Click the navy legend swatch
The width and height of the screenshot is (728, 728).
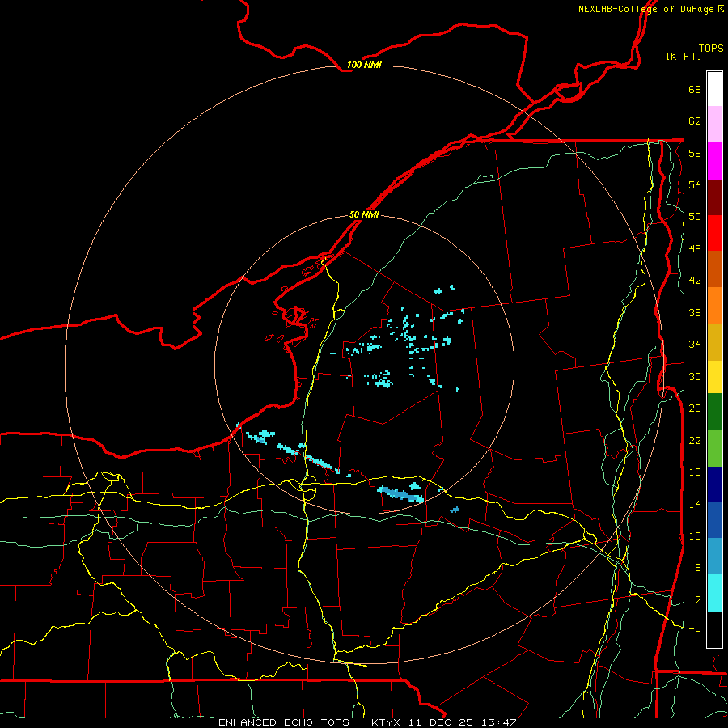coord(714,485)
